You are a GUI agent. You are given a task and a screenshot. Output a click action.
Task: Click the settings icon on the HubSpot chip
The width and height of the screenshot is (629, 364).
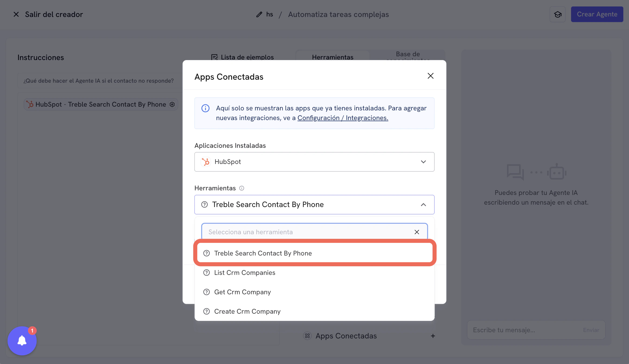pyautogui.click(x=172, y=104)
